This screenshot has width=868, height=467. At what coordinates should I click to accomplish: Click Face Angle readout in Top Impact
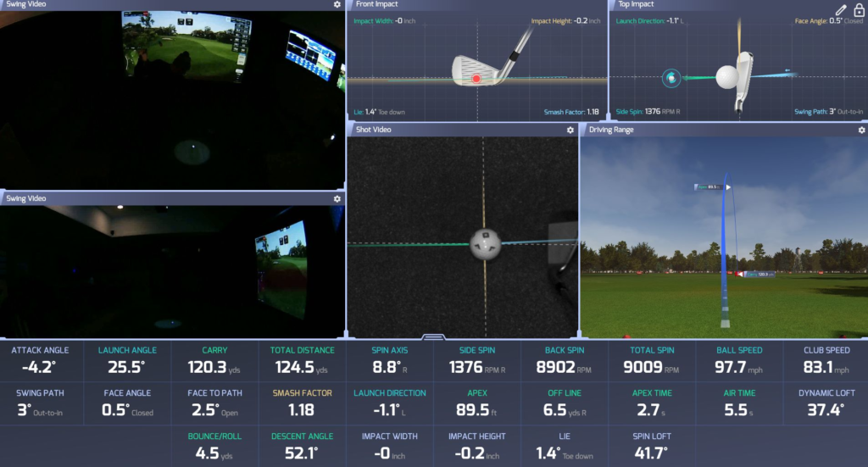(x=829, y=21)
